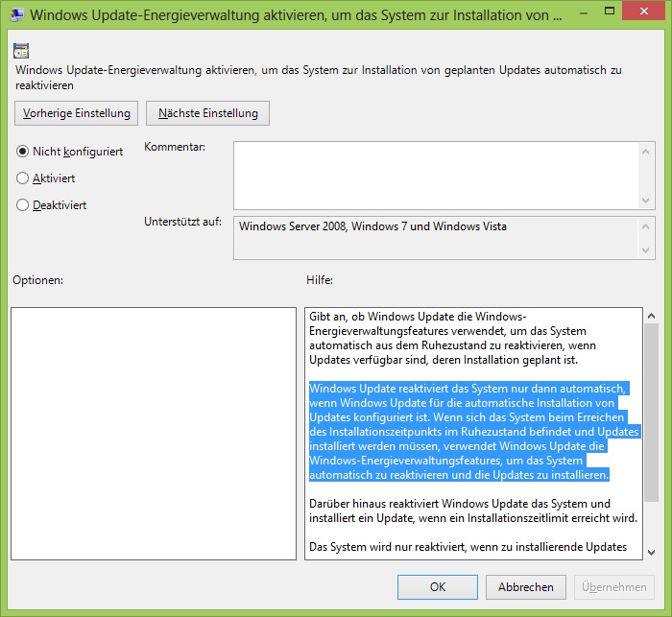The image size is (672, 617).
Task: Click the Unterstützt auf text field
Action: click(436, 238)
